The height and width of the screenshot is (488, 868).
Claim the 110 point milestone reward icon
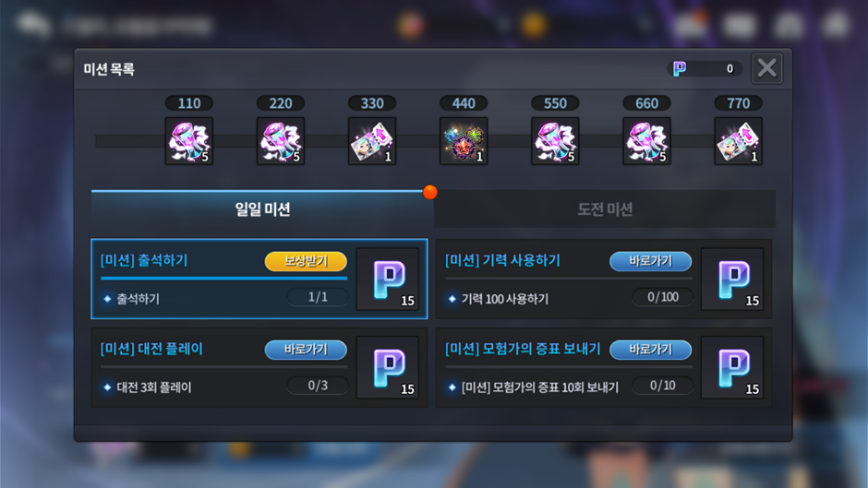189,141
